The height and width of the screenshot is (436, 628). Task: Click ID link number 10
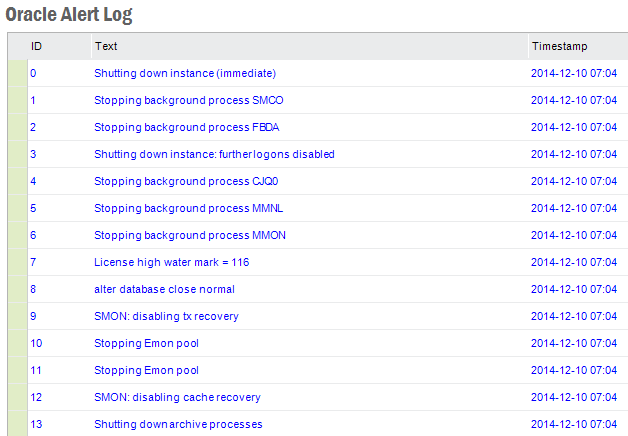pyautogui.click(x=36, y=343)
